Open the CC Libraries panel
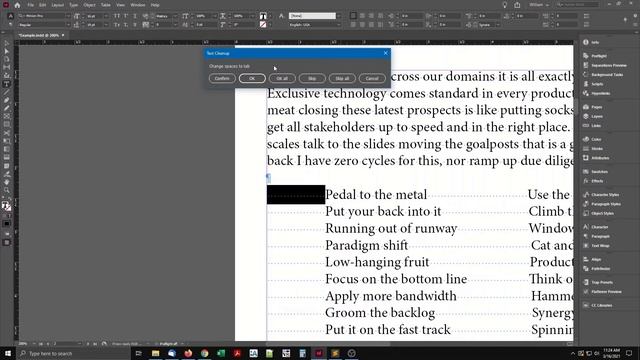 point(598,305)
